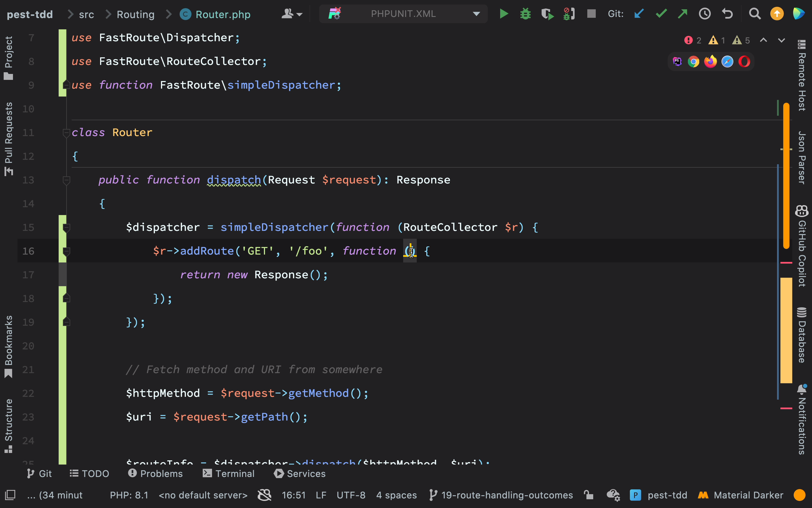Start the debug bug icon
Viewport: 812px width, 508px height.
point(526,14)
